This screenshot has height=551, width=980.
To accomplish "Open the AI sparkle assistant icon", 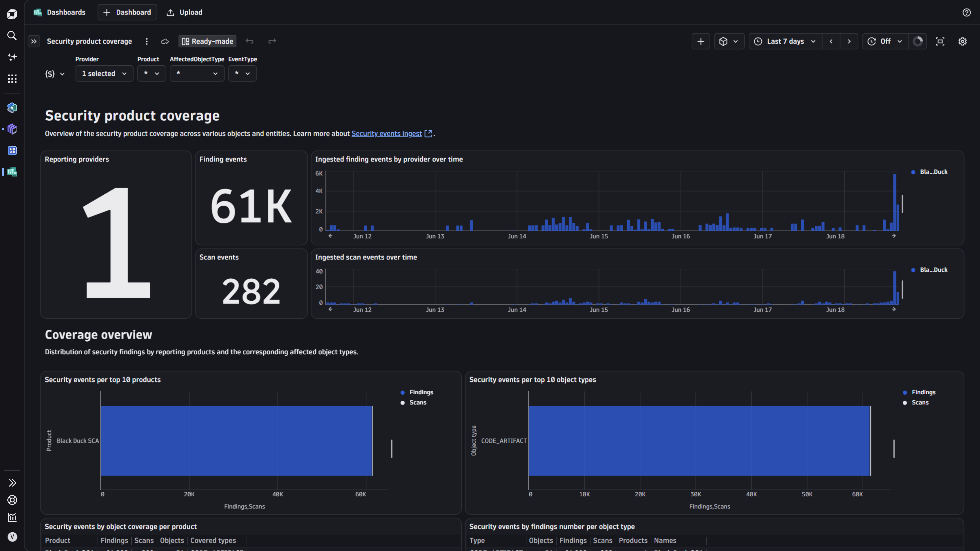I will coord(12,57).
